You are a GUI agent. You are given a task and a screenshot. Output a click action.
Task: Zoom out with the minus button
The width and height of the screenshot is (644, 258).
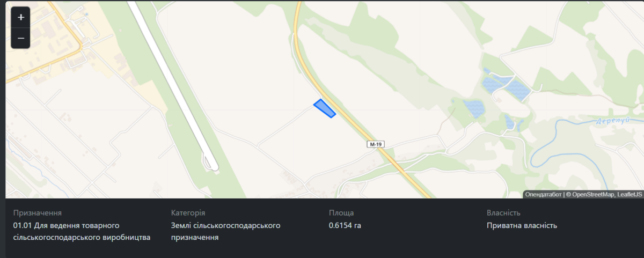point(21,38)
